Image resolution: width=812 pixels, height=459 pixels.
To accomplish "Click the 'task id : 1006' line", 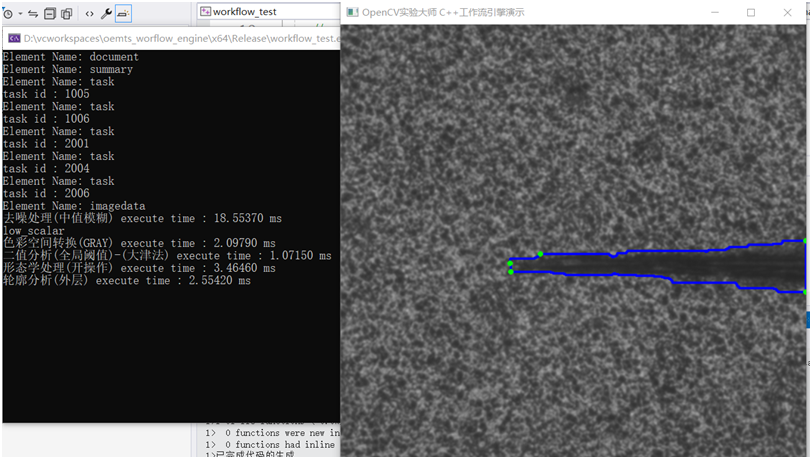I will point(46,119).
